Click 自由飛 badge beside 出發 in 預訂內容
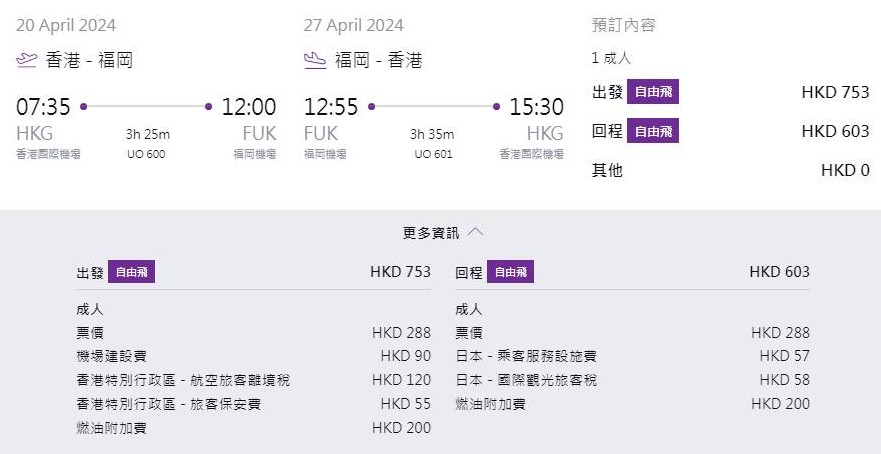This screenshot has width=881, height=454. click(652, 93)
